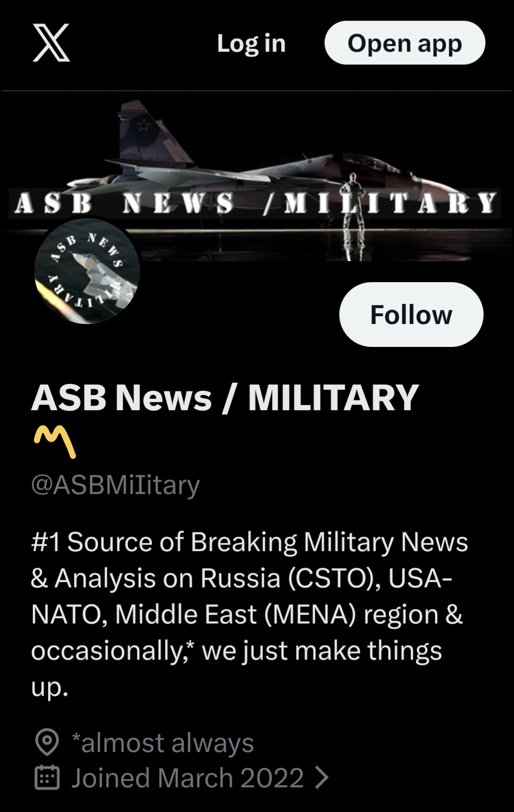Tap the yellow affiliate badge under the name
514x812 pixels.
click(x=55, y=441)
